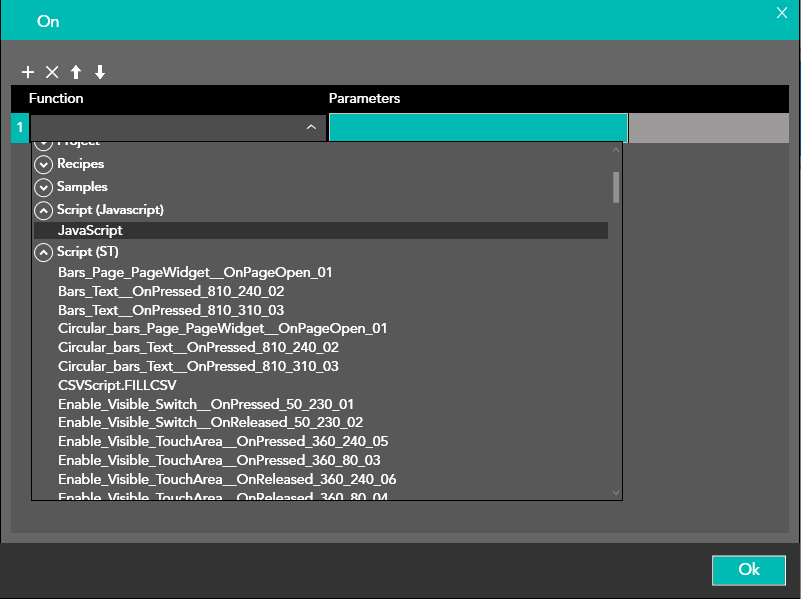The width and height of the screenshot is (801, 599).
Task: Select Bars_Text__OnPressed_810_310_03 entry
Action: (x=171, y=310)
